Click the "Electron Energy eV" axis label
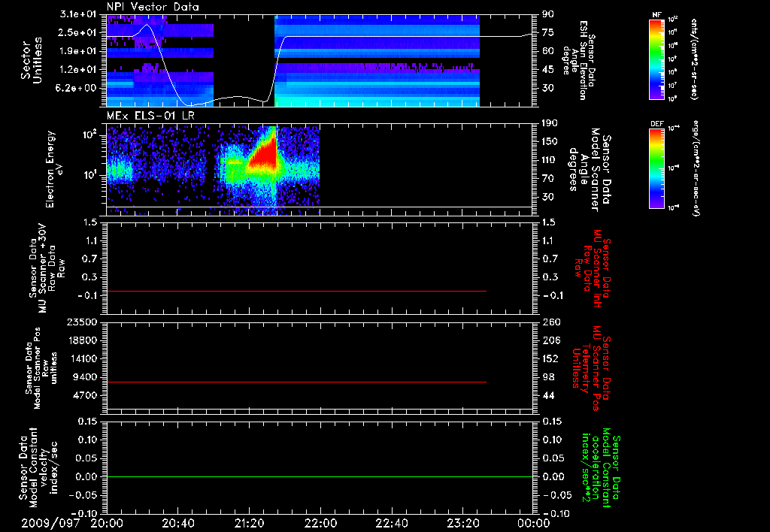Image resolution: width=770 pixels, height=532 pixels. [55, 169]
